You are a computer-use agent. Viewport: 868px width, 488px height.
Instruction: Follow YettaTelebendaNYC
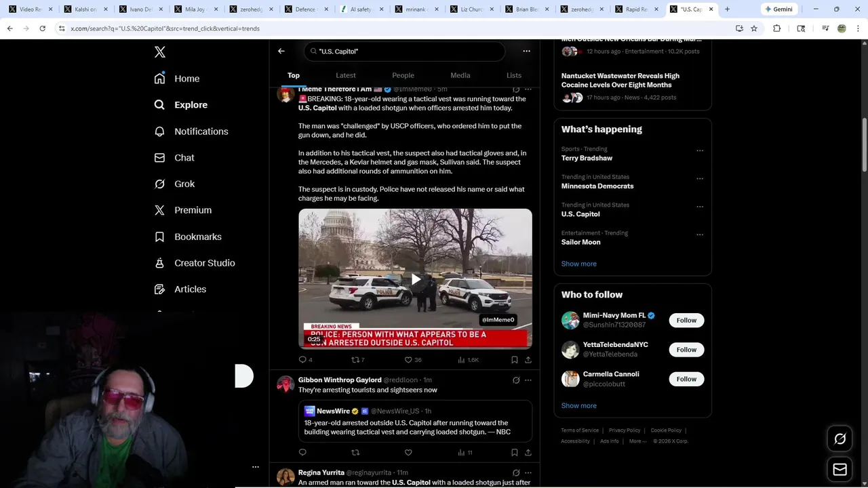pyautogui.click(x=686, y=350)
